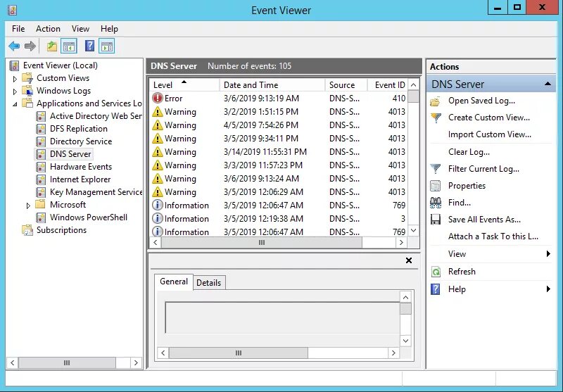Click the Filter Current Log funnel icon

[x=435, y=169]
